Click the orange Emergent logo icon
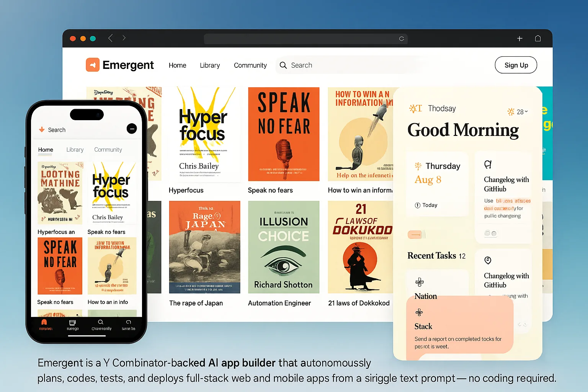This screenshot has height=392, width=588. [x=93, y=65]
